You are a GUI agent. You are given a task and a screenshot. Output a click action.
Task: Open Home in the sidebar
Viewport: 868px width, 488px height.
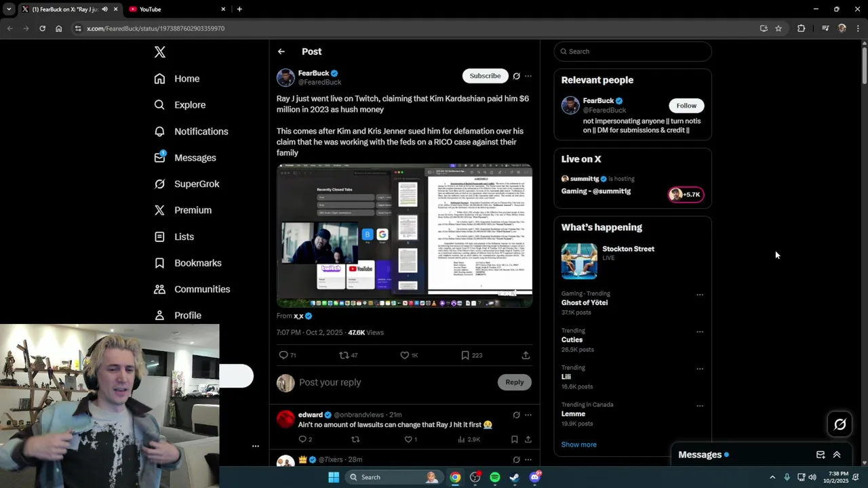tap(177, 79)
